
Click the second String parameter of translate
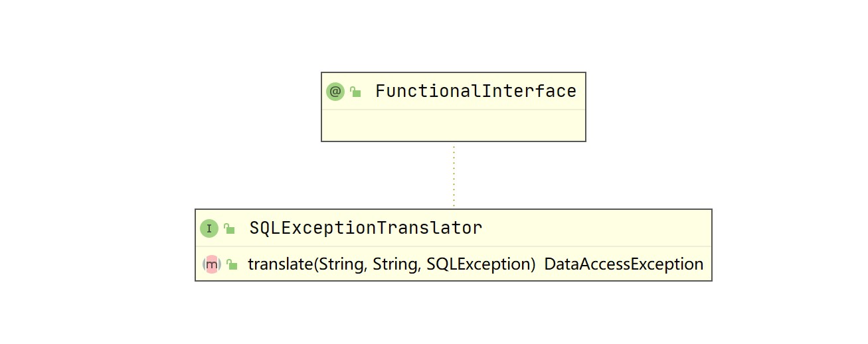pyautogui.click(x=395, y=264)
